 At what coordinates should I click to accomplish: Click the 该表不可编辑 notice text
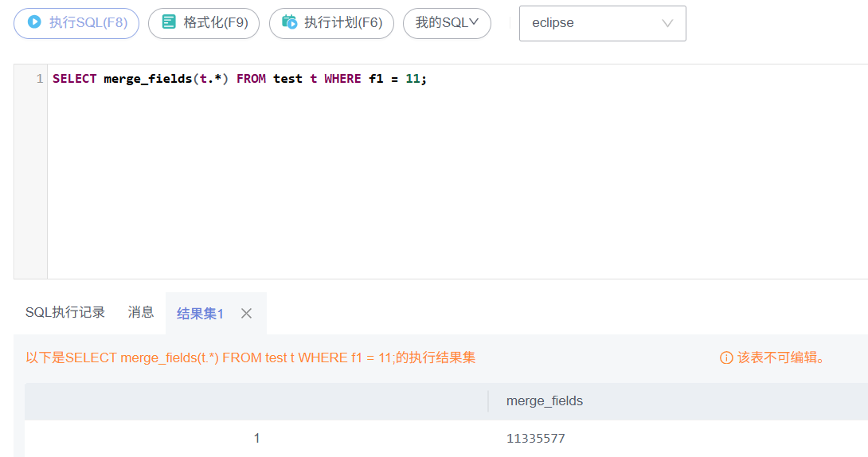coord(781,358)
